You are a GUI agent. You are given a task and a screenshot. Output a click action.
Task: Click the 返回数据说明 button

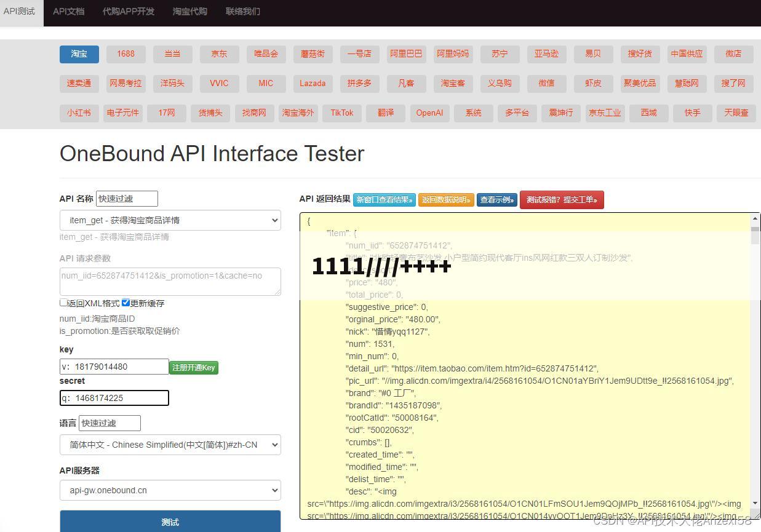coord(447,199)
